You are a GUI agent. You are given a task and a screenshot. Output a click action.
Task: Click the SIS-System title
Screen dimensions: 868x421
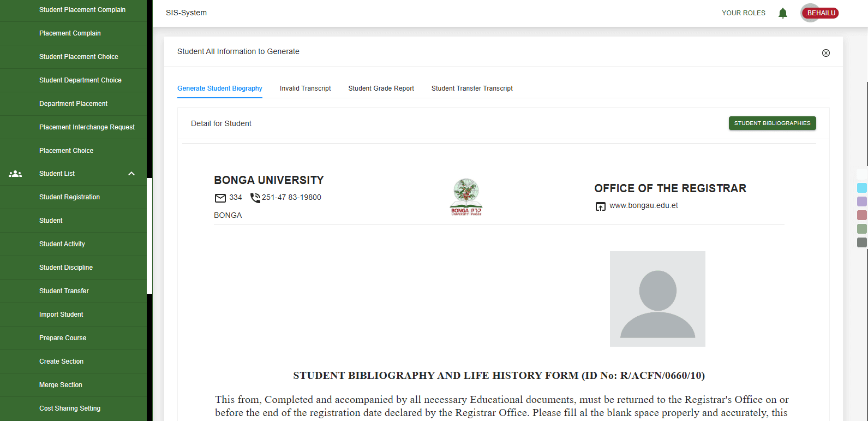[186, 13]
